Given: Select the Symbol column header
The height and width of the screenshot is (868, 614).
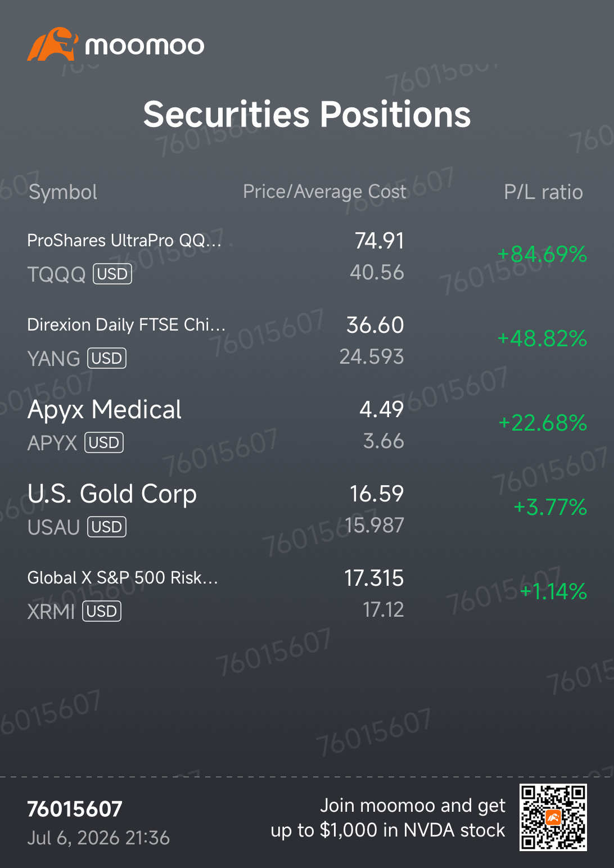Looking at the screenshot, I should pyautogui.click(x=63, y=192).
